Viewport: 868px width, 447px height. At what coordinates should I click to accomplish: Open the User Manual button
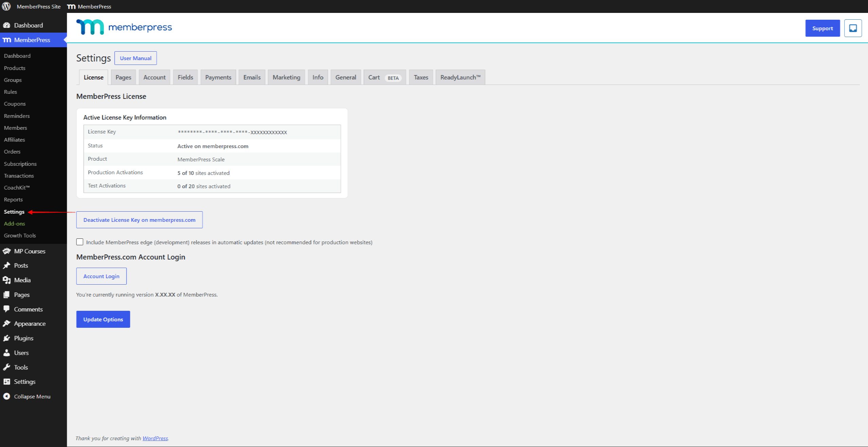tap(135, 58)
